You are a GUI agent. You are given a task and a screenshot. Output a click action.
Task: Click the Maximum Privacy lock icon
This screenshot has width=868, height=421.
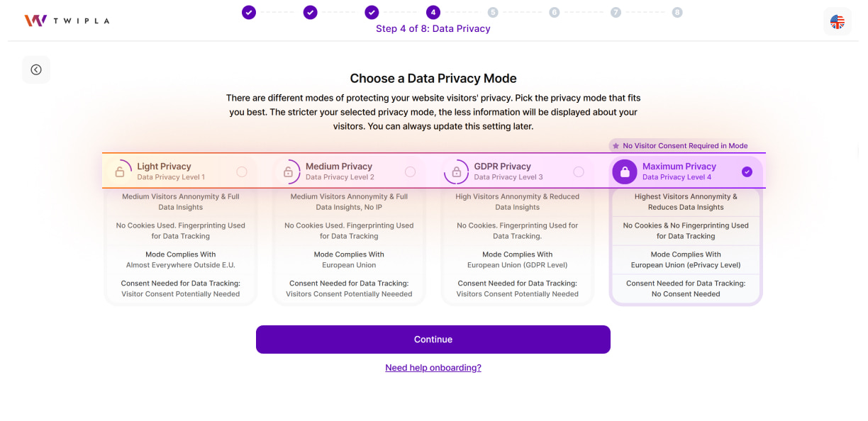(625, 171)
